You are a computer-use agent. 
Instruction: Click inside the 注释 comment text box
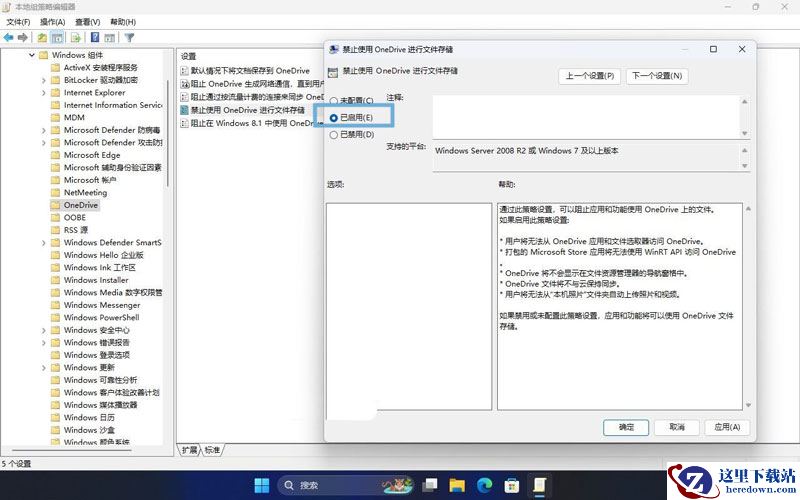click(x=586, y=116)
